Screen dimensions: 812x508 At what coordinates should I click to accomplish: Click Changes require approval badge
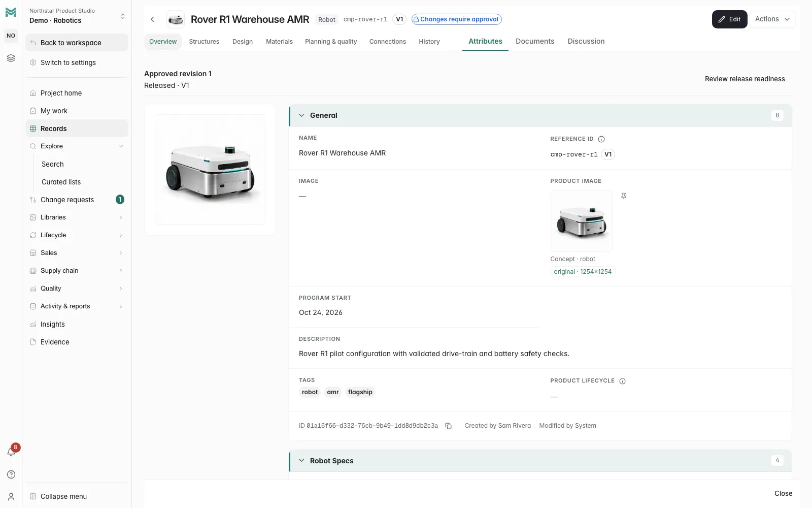tap(457, 19)
